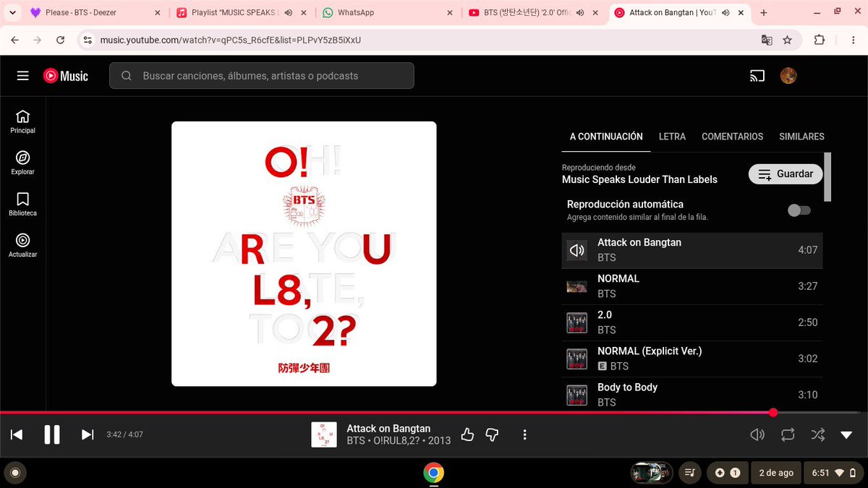This screenshot has width=868, height=488.
Task: Select Attack on Bangtan queue row
Action: 692,250
